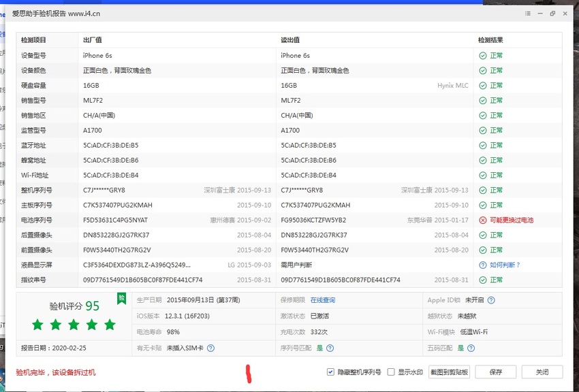This screenshot has height=392, width=579.
Task: Click 保存 button
Action: 495,372
